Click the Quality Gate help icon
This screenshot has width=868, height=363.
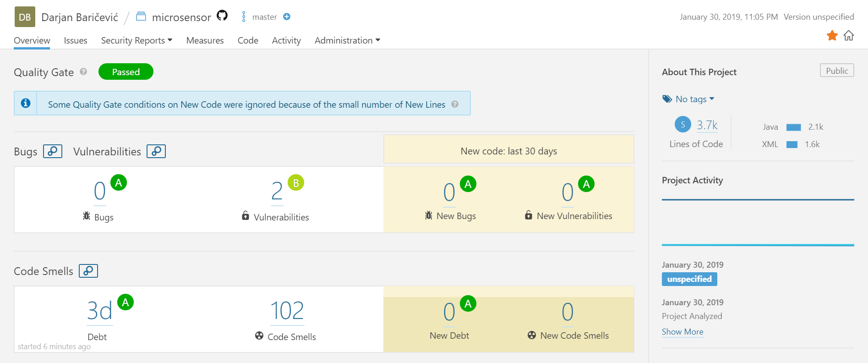[83, 71]
